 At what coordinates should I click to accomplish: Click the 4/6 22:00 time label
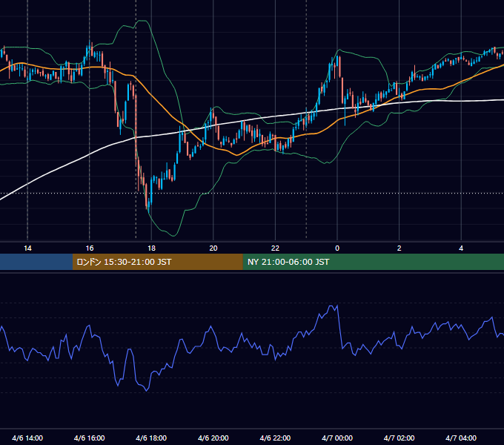click(275, 438)
